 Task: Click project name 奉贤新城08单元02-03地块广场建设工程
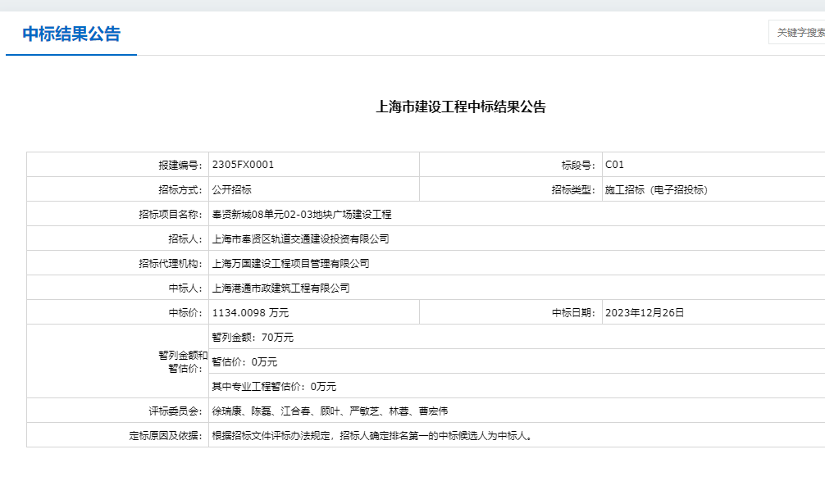point(301,214)
